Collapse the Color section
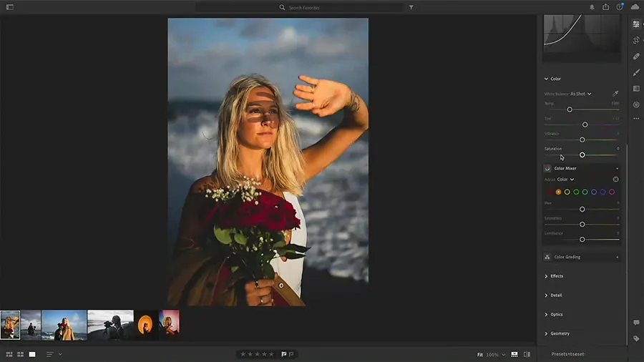Image resolution: width=644 pixels, height=362 pixels. (547, 79)
